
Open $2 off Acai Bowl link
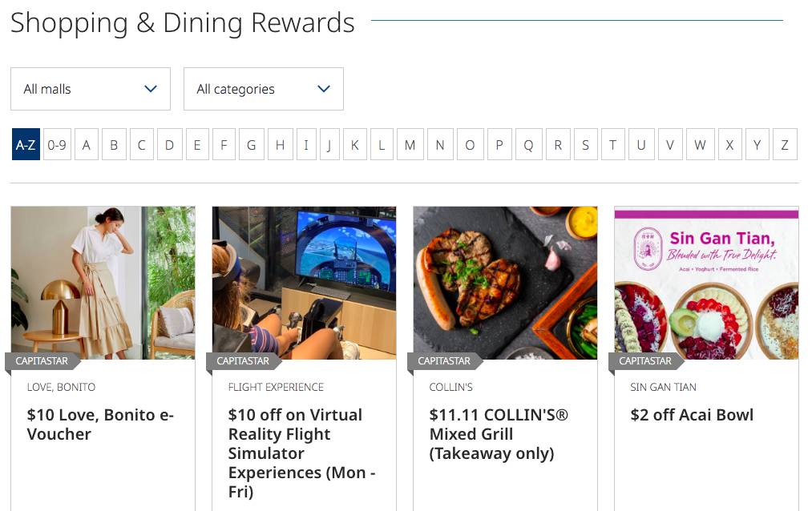692,415
